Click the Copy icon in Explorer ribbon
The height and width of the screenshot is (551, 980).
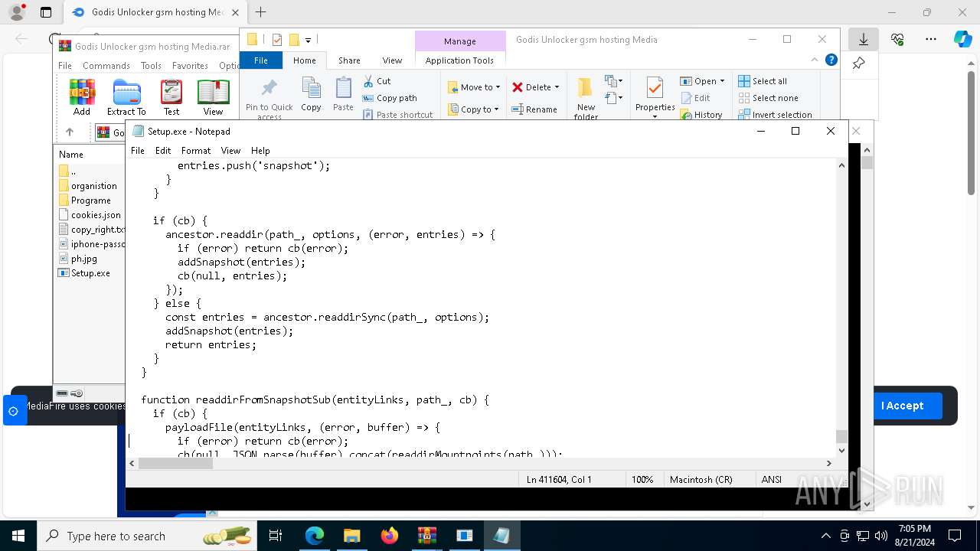point(311,95)
